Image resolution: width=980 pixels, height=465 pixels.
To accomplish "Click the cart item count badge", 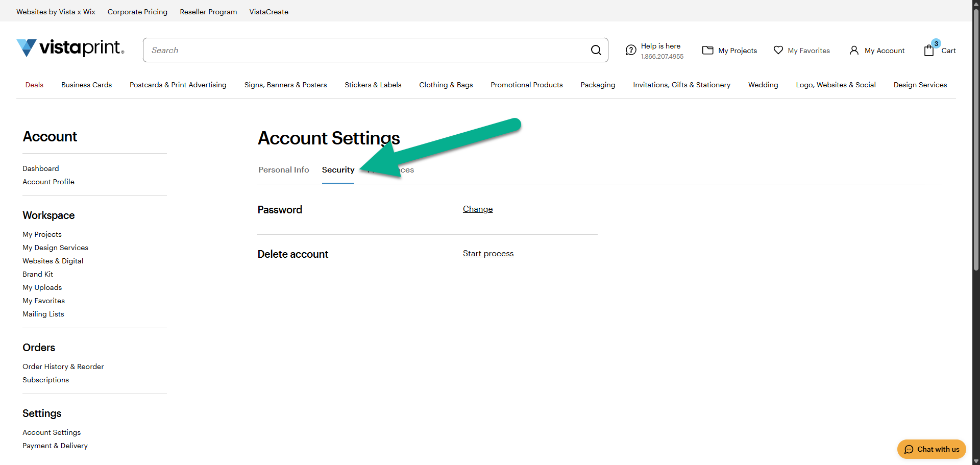I will tap(936, 43).
